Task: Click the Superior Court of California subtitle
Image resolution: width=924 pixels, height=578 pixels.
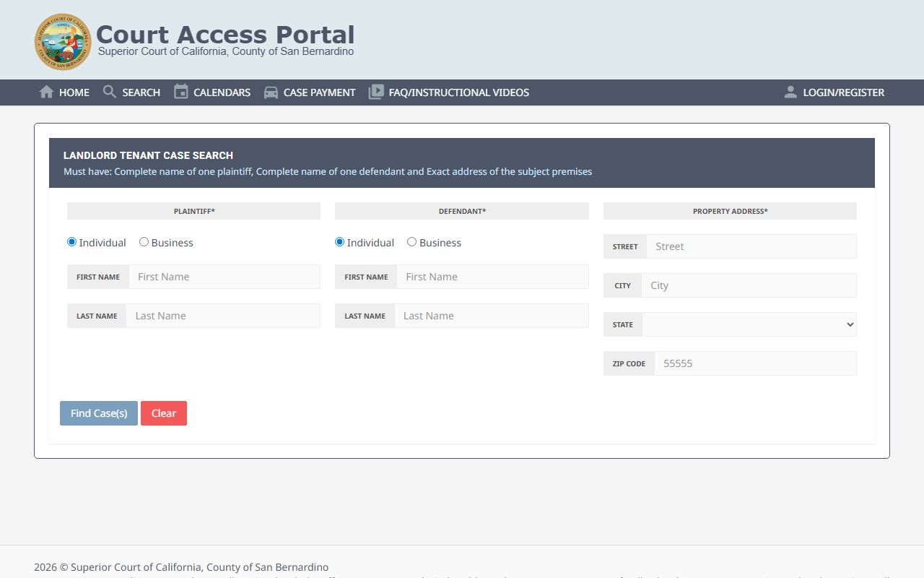Action: [x=226, y=51]
